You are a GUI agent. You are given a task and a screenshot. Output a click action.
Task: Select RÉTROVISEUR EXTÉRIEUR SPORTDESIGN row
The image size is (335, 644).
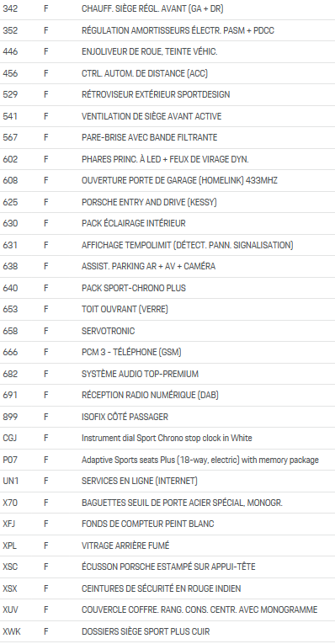167,95
